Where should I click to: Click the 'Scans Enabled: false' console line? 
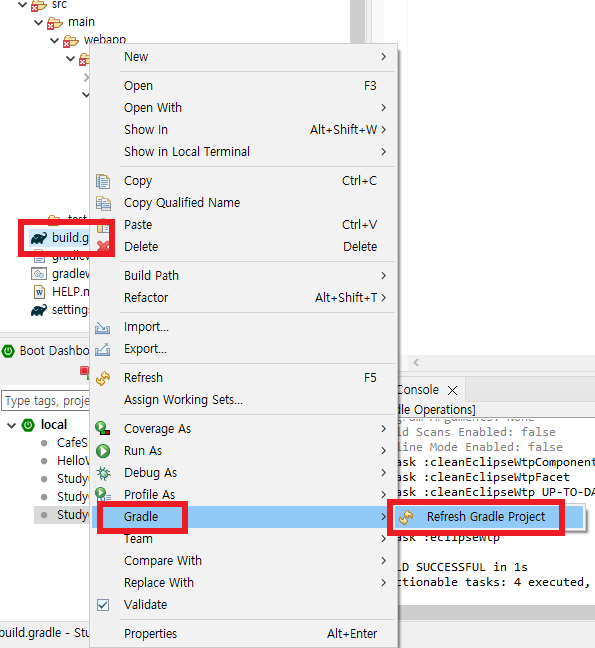[x=486, y=432]
